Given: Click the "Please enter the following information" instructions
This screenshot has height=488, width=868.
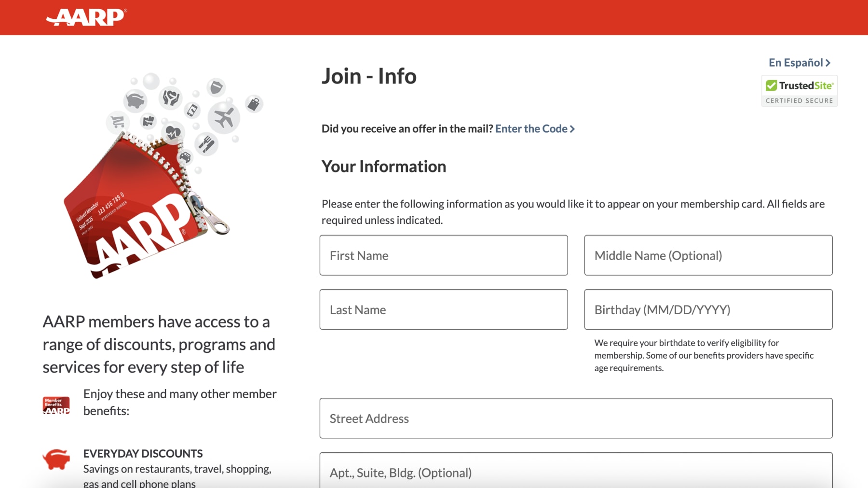Looking at the screenshot, I should [573, 212].
